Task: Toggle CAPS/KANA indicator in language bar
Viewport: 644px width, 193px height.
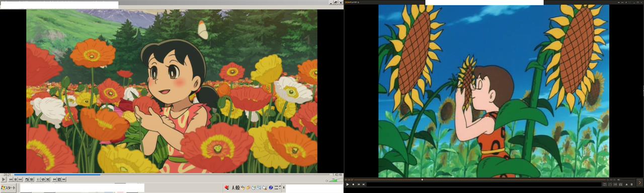Action: pyautogui.click(x=276, y=187)
